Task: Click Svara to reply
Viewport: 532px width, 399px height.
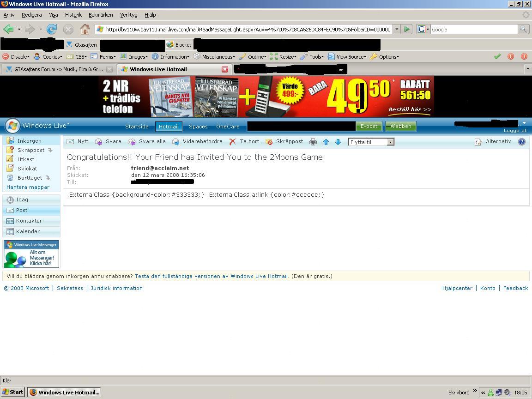Action: (x=108, y=141)
